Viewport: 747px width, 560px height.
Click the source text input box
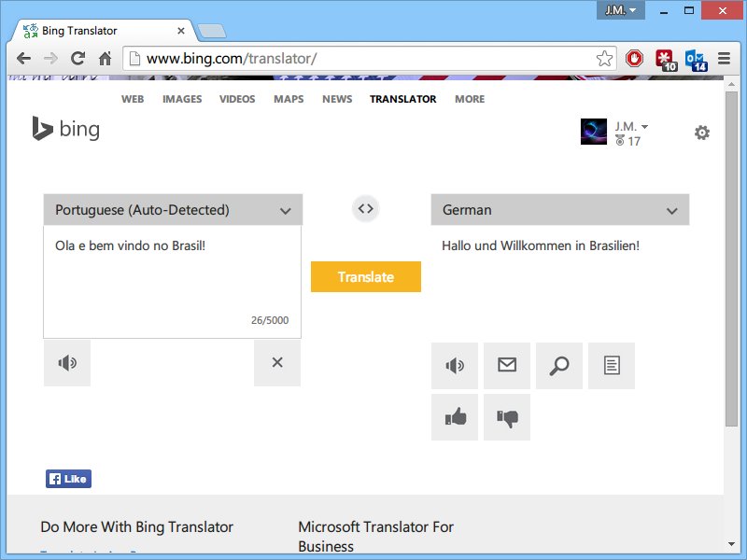(x=173, y=282)
